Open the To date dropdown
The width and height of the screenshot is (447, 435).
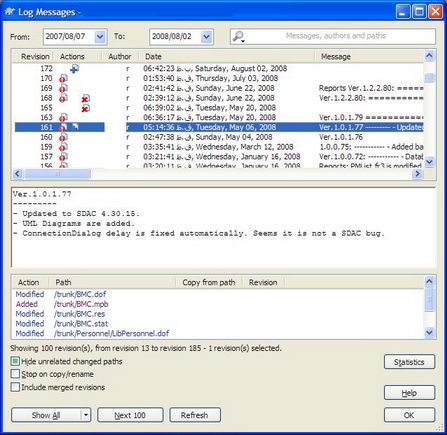click(x=207, y=37)
